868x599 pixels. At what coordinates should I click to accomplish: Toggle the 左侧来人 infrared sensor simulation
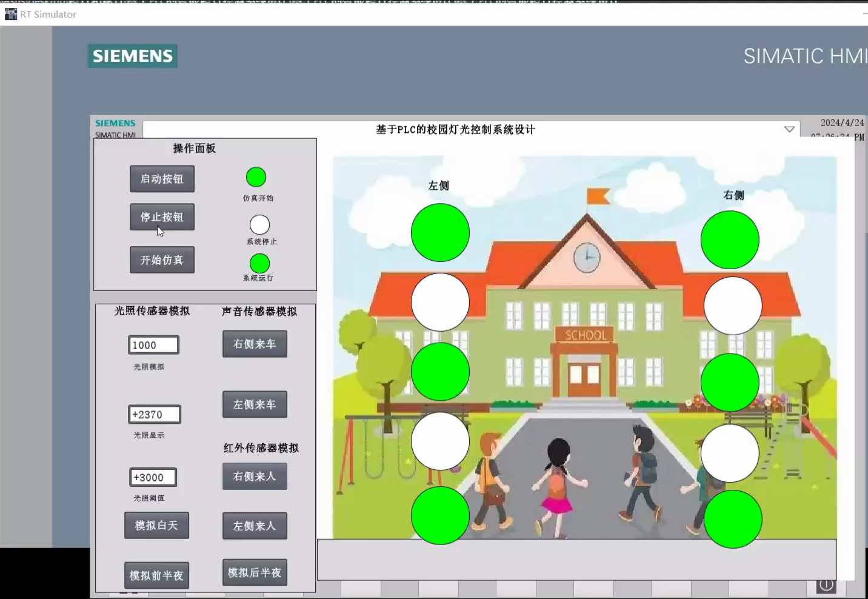(255, 526)
